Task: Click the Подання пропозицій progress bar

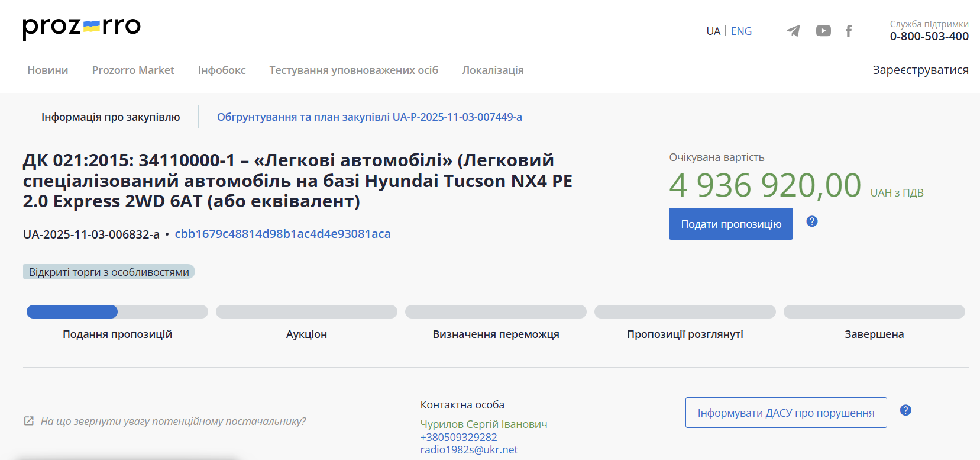Action: pyautogui.click(x=117, y=312)
